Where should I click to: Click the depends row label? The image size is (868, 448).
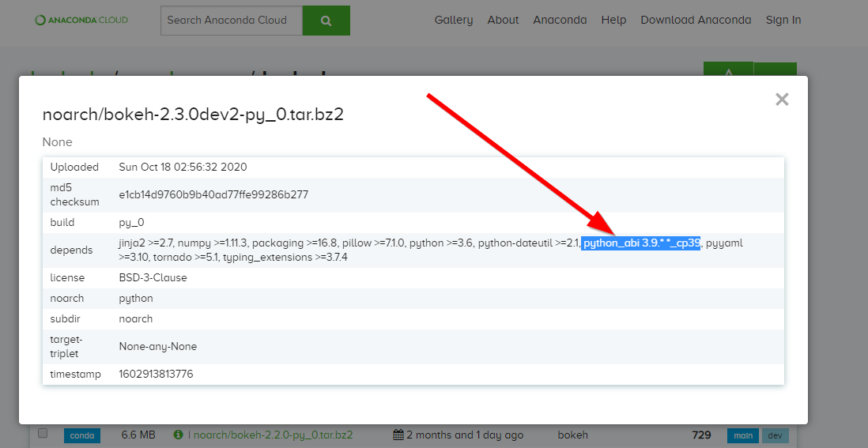tap(71, 250)
